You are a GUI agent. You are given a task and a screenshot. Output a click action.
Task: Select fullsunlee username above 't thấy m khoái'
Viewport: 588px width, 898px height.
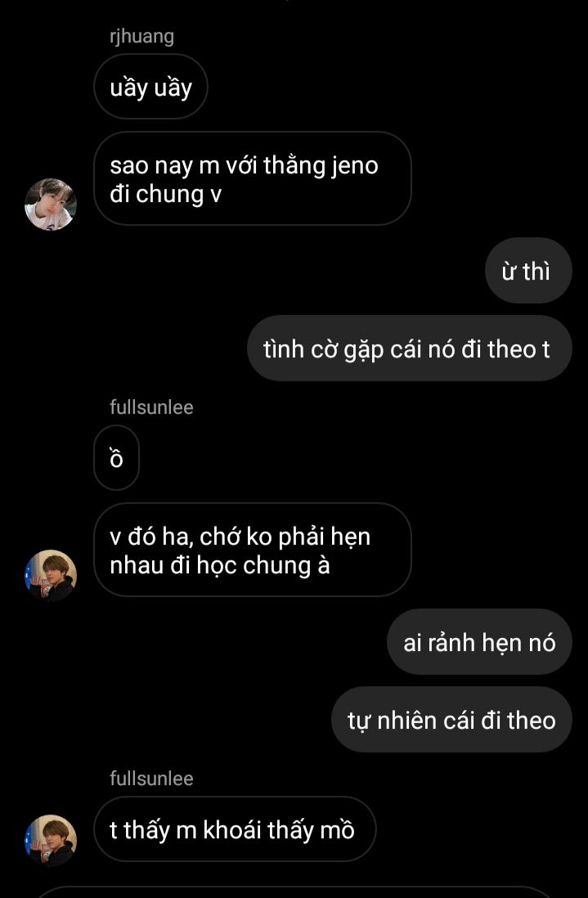click(151, 779)
